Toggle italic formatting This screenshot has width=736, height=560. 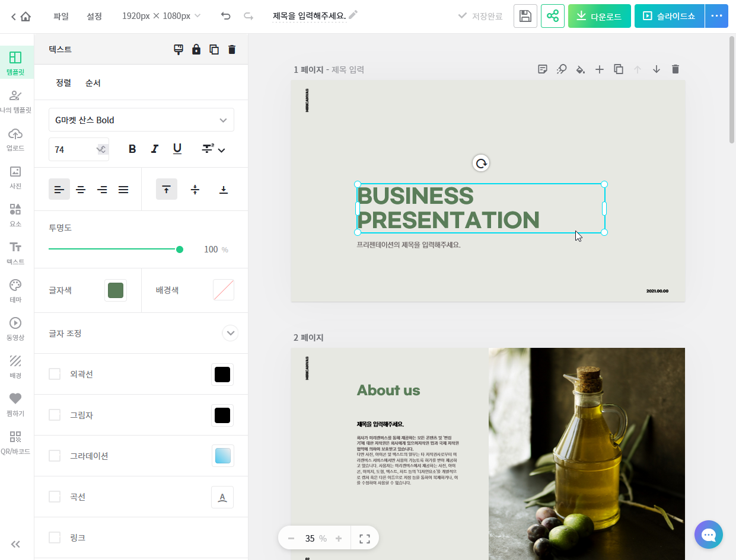(x=155, y=149)
